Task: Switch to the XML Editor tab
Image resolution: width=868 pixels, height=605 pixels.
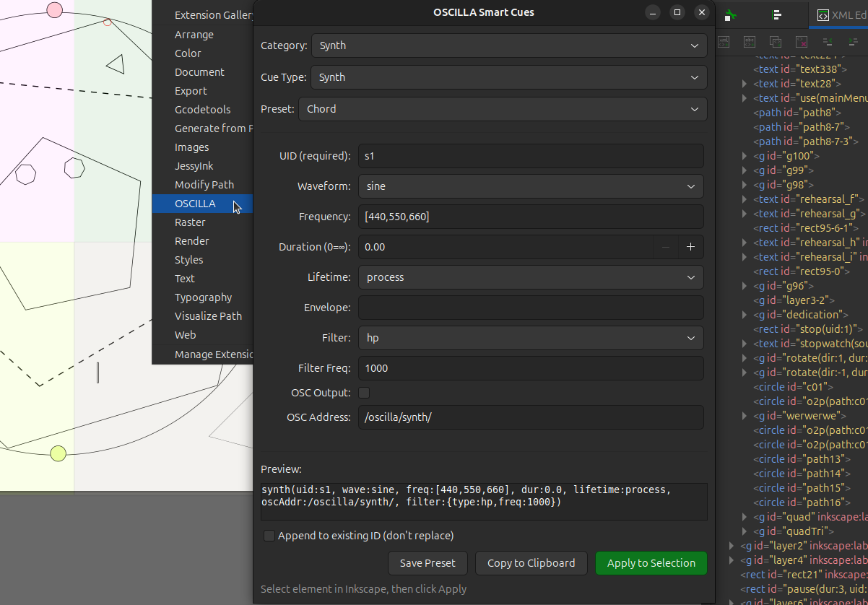Action: (830, 14)
